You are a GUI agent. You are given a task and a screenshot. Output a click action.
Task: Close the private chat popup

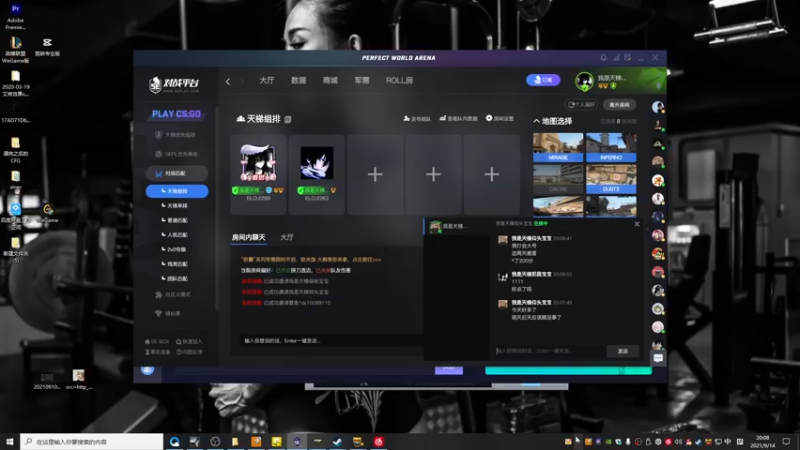637,224
